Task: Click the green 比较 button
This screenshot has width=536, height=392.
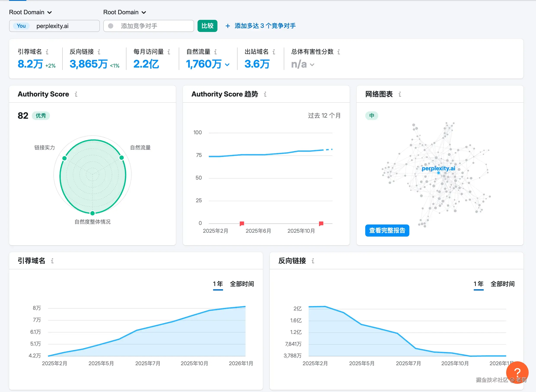Action: 207,26
